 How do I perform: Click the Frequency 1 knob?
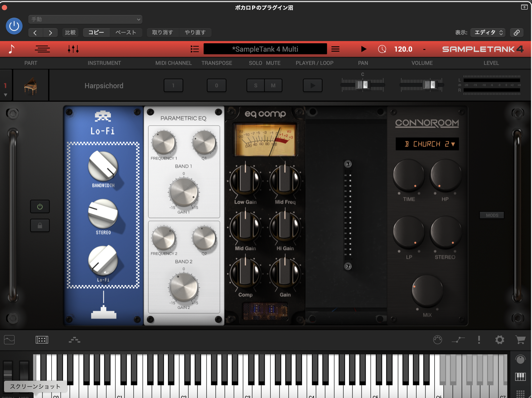(x=164, y=143)
